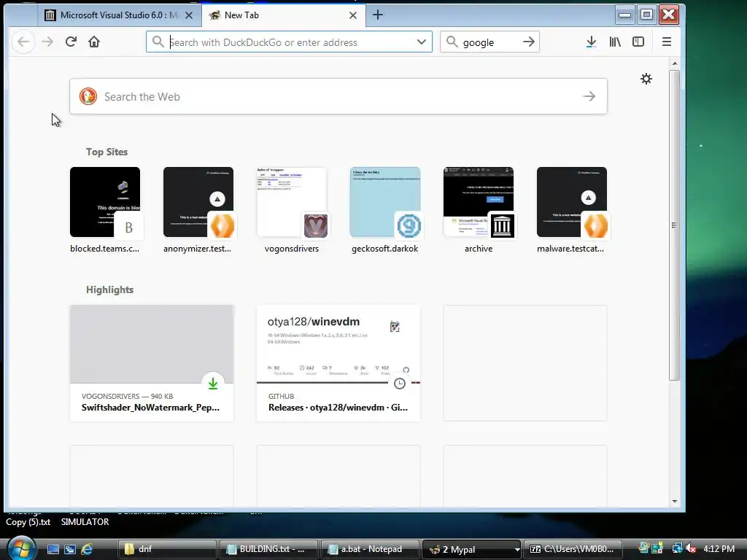
Task: Click the Search the Web field
Action: click(338, 96)
